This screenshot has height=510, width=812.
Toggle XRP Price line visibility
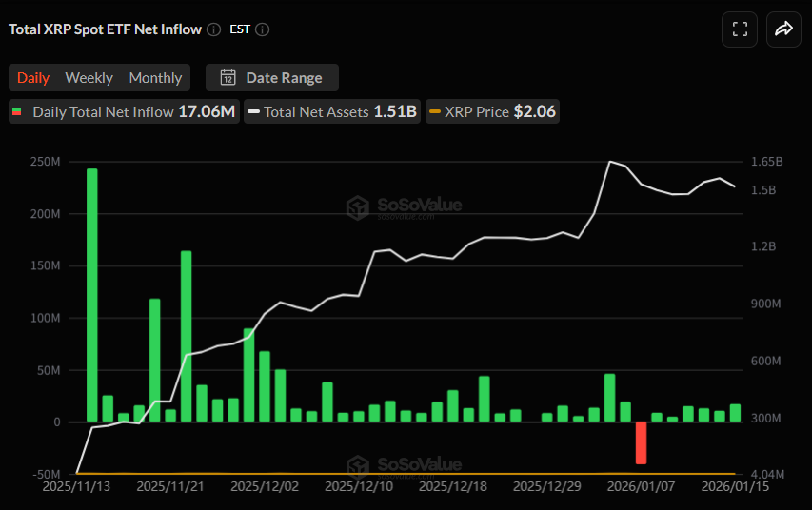point(492,112)
